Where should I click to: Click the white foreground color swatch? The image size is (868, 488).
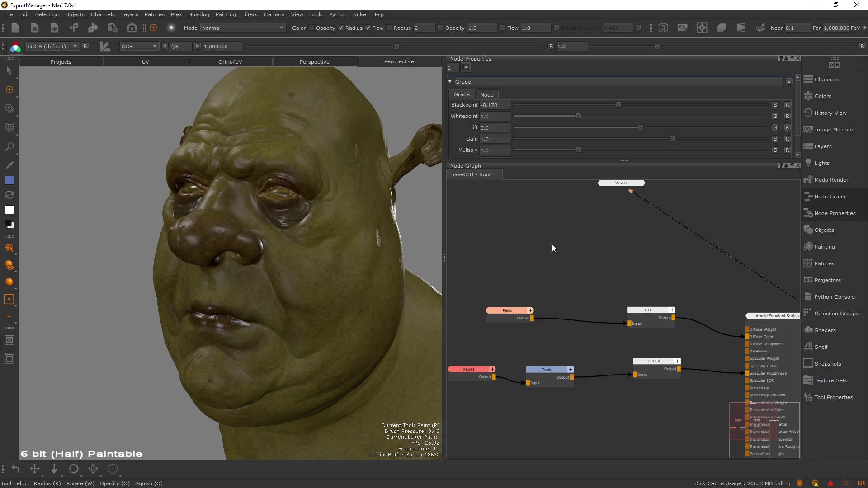9,210
